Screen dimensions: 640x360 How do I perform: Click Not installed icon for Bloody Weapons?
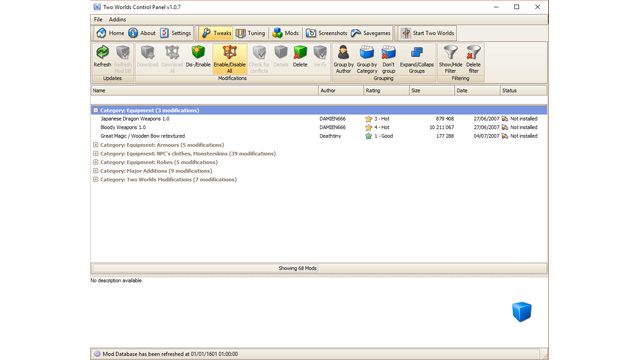click(x=505, y=127)
